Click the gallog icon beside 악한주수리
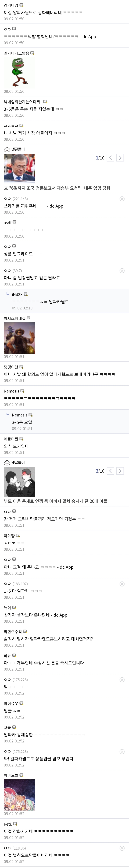The height and width of the screenshot is (868, 129). (25, 631)
